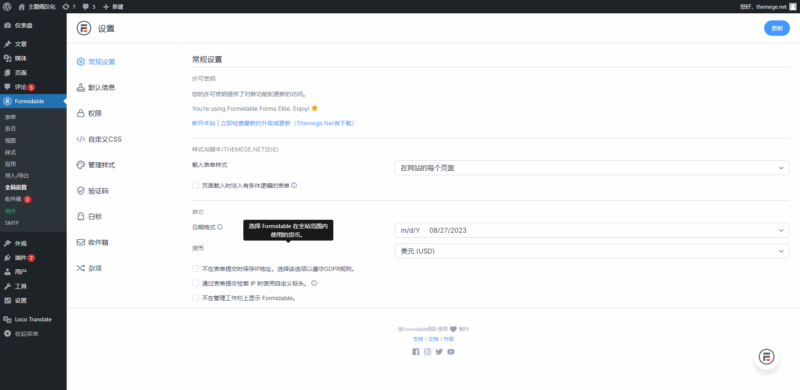
Task: Open the floating Formidable help button
Action: [766, 356]
